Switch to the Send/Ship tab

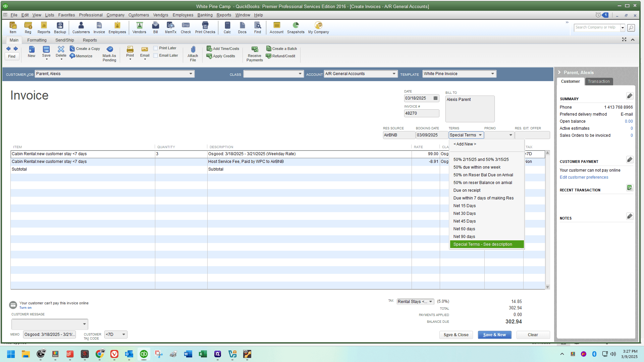click(65, 40)
